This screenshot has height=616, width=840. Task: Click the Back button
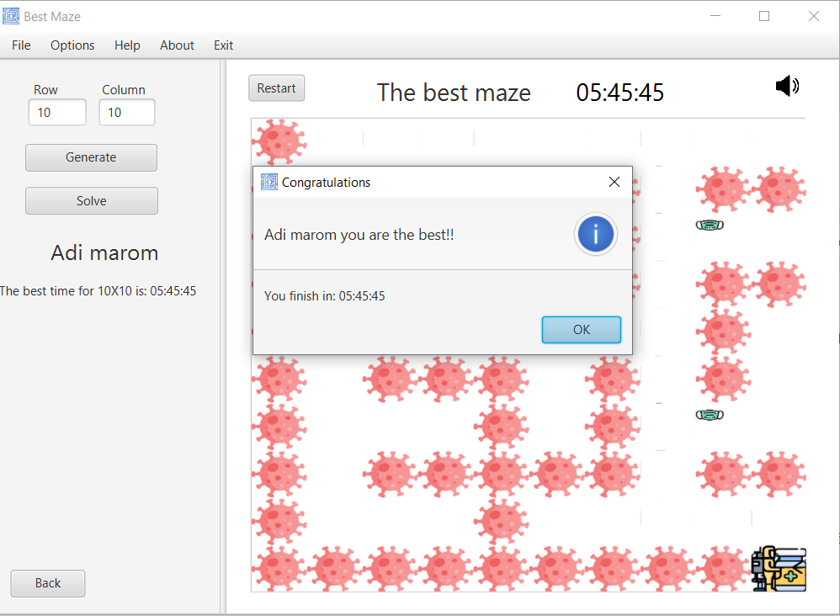click(47, 583)
